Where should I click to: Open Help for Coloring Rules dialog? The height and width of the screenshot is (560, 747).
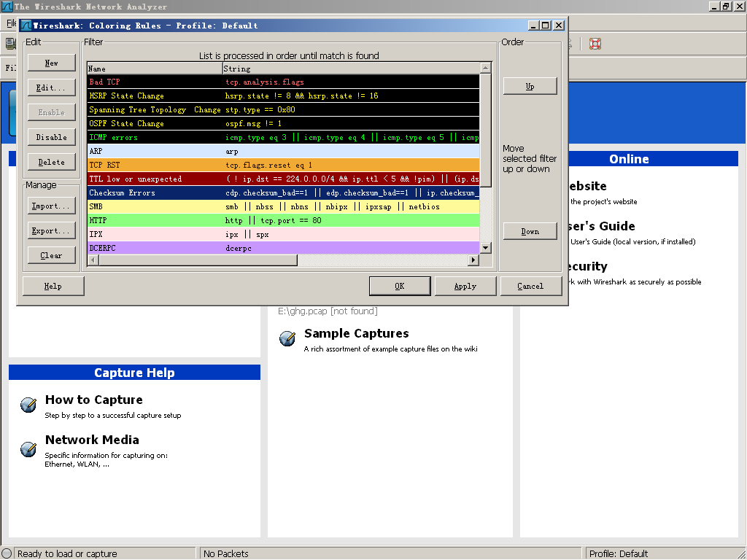[x=53, y=286]
